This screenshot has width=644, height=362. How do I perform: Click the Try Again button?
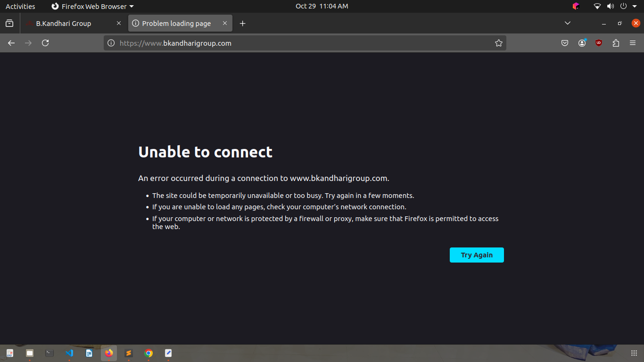click(x=477, y=255)
